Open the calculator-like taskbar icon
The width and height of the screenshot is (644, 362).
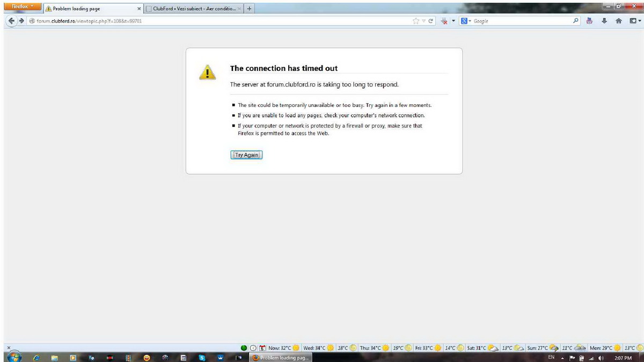184,357
